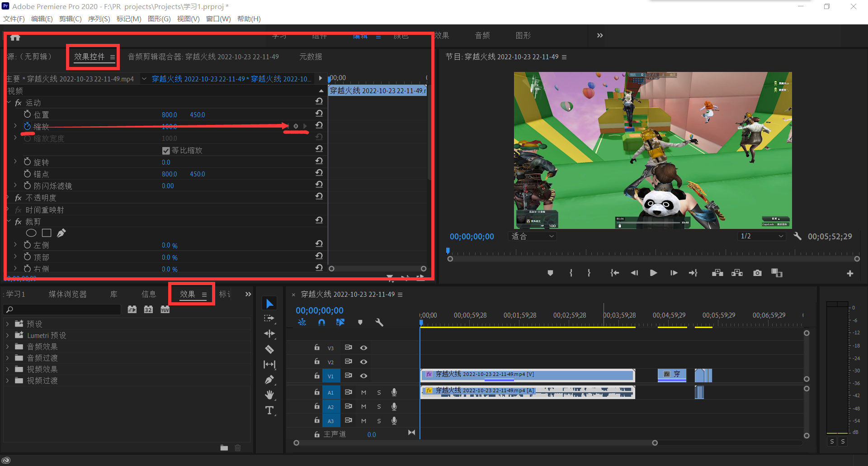Hide track V2 with eye icon
The image size is (868, 466).
(363, 361)
